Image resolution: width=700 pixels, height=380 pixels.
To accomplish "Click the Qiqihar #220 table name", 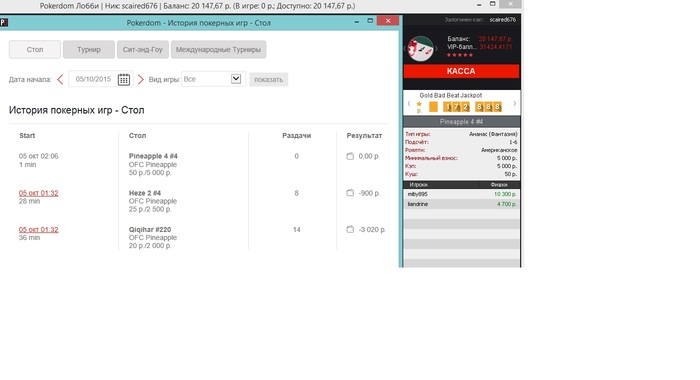I will [150, 230].
